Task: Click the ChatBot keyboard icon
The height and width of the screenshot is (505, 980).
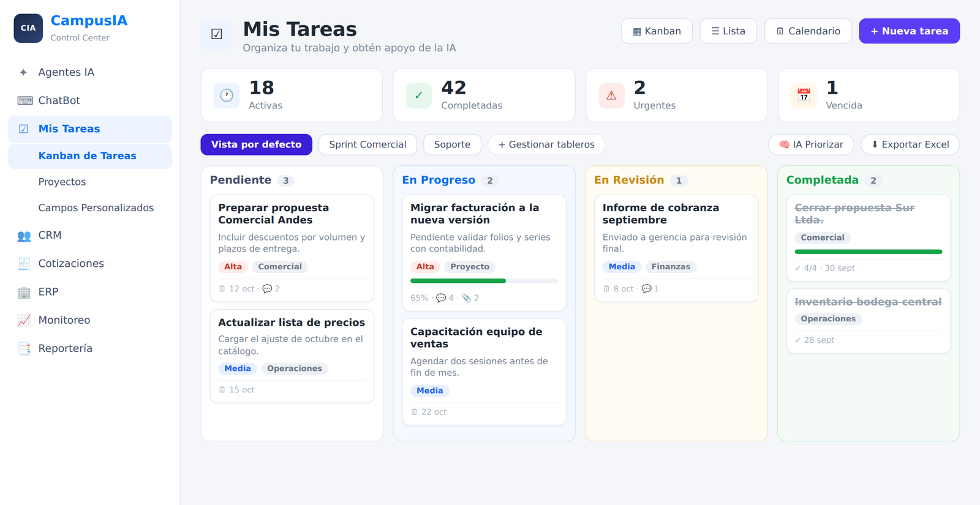Action: point(24,100)
